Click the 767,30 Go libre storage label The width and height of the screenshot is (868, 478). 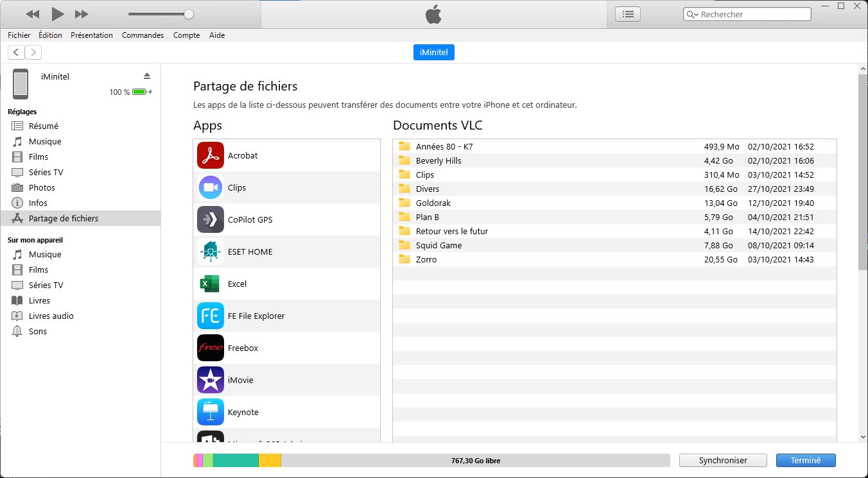(476, 461)
